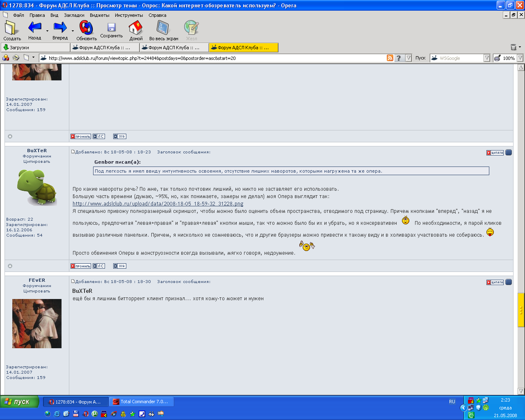Click the up-arrow icon below the top post
Viewport: 525px width, 420px height.
10,136
